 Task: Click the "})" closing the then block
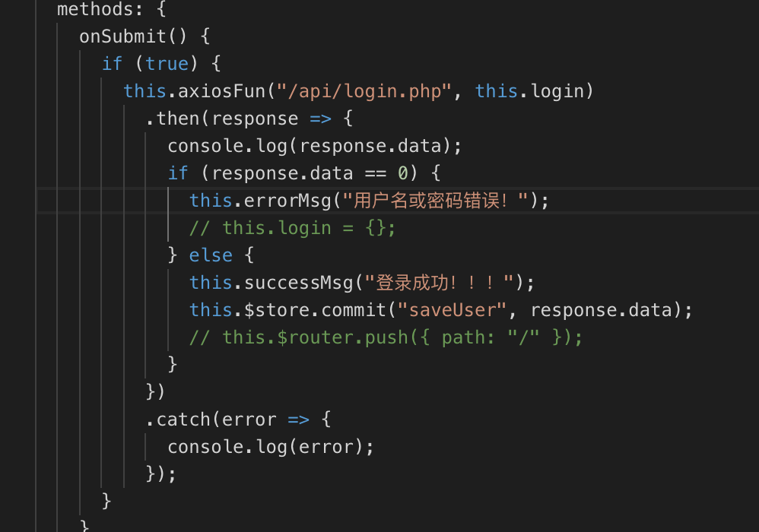(x=155, y=391)
